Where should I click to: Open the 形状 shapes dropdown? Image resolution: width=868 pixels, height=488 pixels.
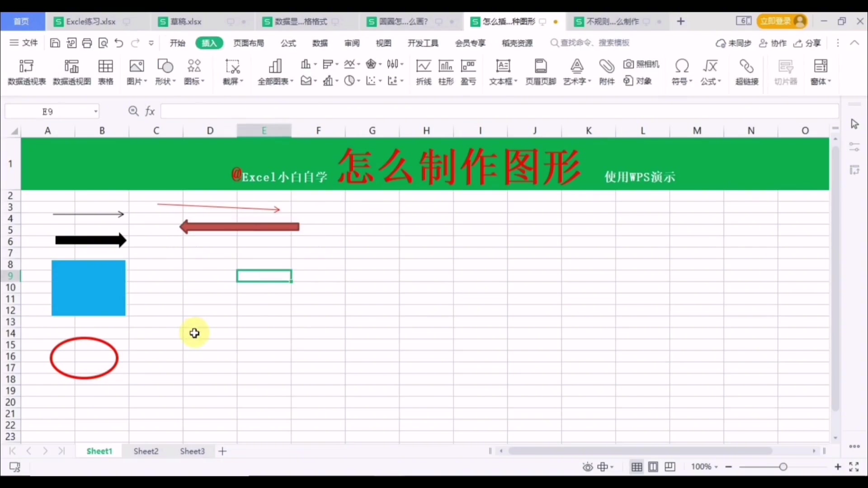(x=165, y=72)
